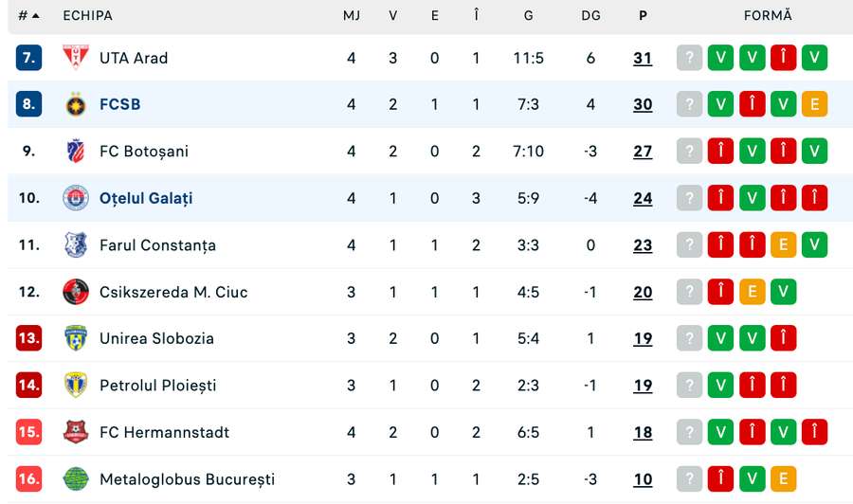Click the Csikszereda M. Ciuc logo

point(75,292)
